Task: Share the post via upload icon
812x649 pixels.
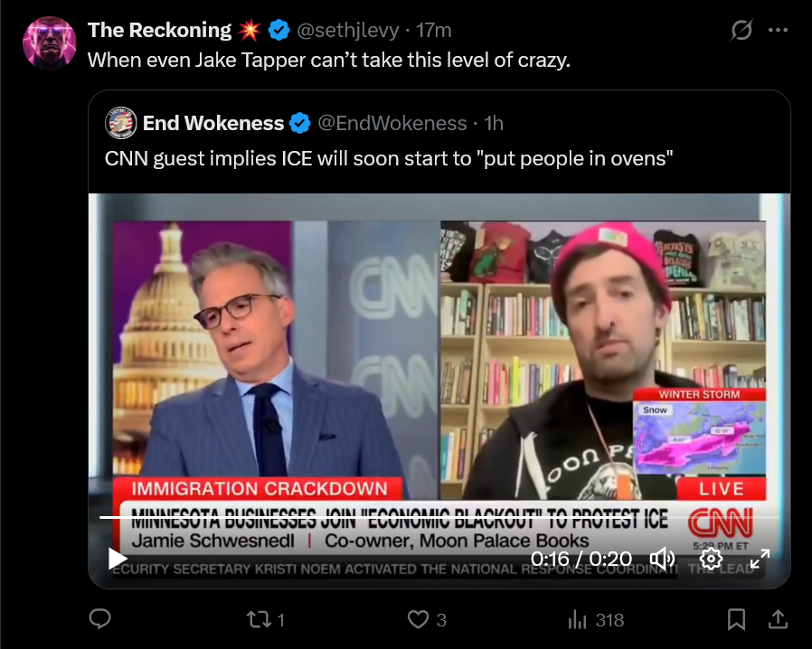Action: click(778, 619)
